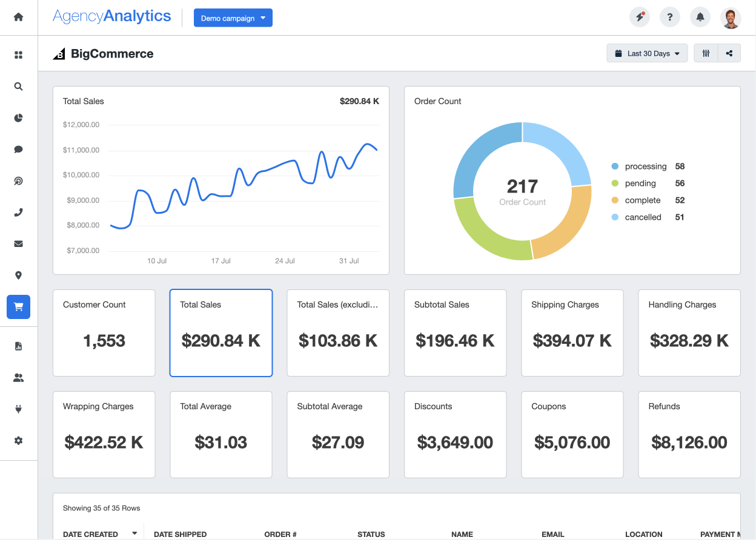Open the dashboard filter sliders icon
756x540 pixels.
tap(706, 53)
